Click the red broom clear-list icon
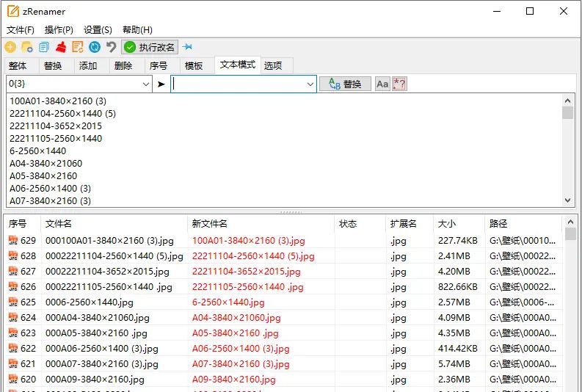The width and height of the screenshot is (582, 392). (61, 47)
